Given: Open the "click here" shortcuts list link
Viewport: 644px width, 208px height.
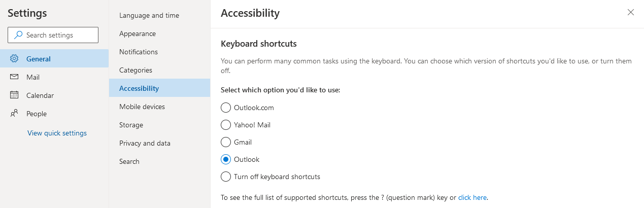Looking at the screenshot, I should point(472,197).
